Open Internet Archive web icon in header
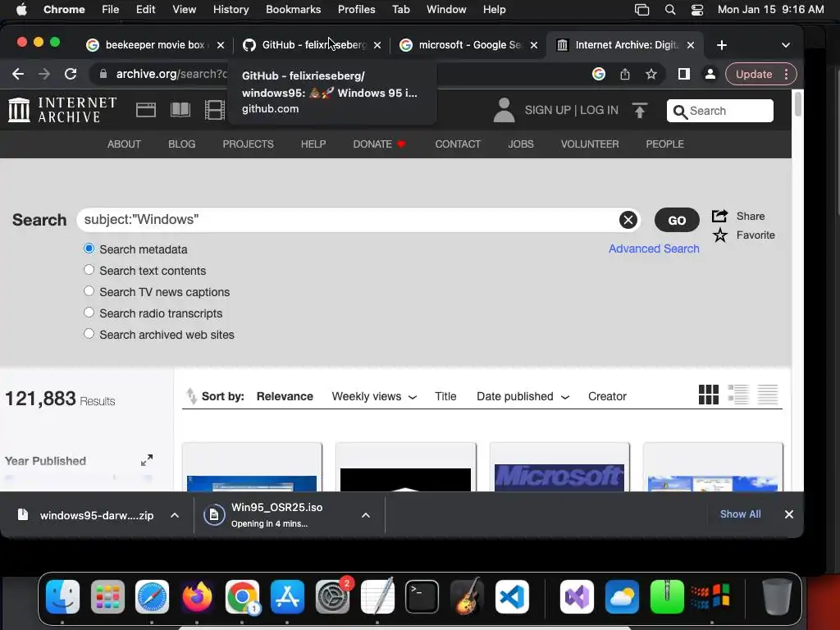 pyautogui.click(x=146, y=110)
